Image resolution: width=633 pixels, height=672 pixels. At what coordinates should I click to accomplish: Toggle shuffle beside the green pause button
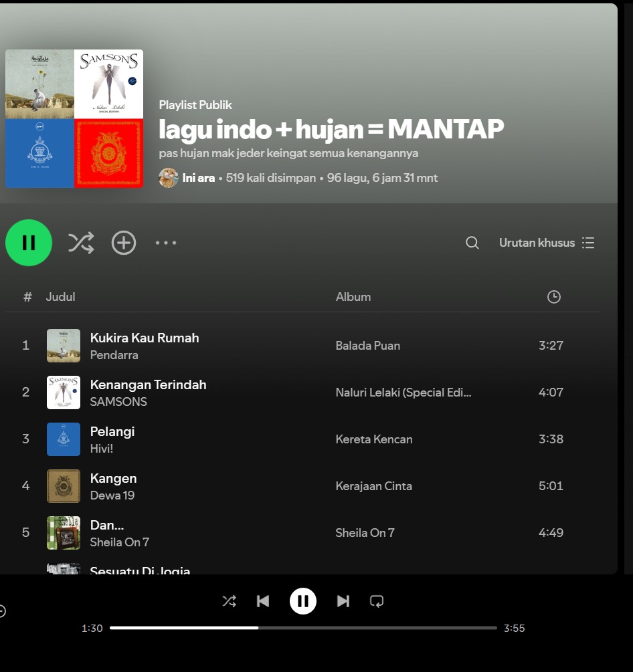tap(81, 243)
